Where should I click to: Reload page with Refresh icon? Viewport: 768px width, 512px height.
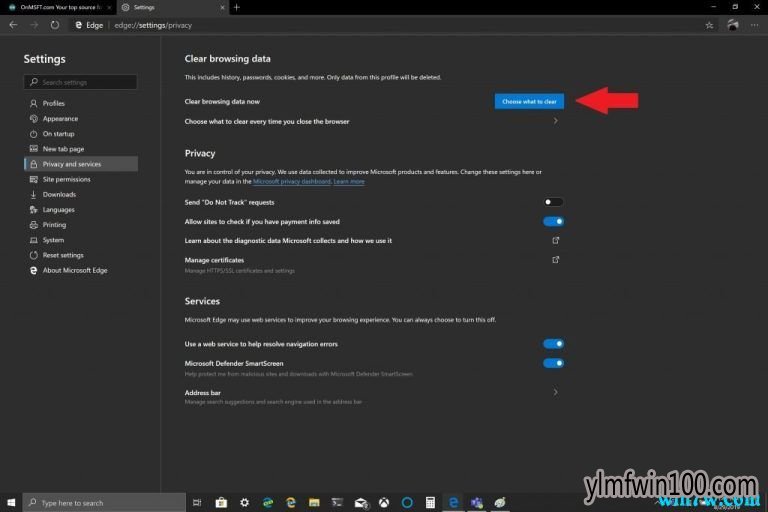54,25
